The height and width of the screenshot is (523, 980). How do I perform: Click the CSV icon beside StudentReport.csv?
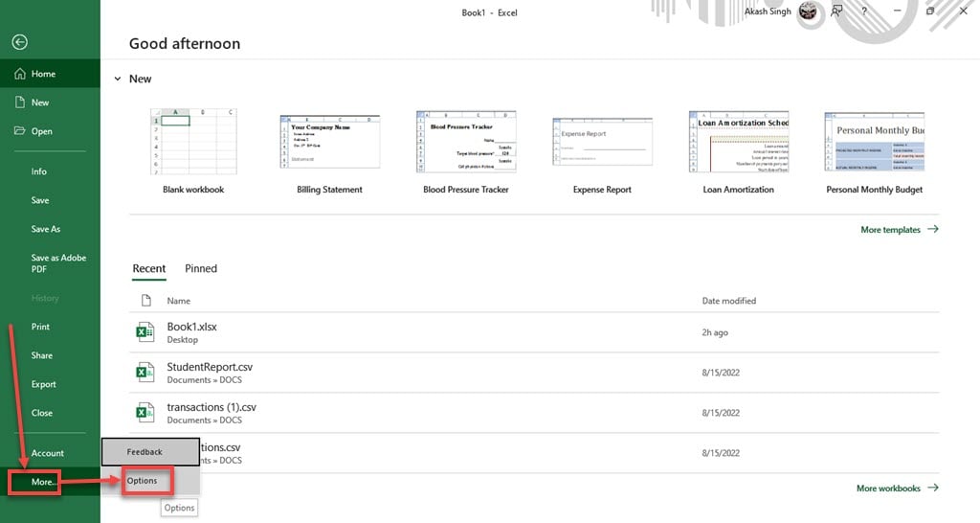pos(145,373)
